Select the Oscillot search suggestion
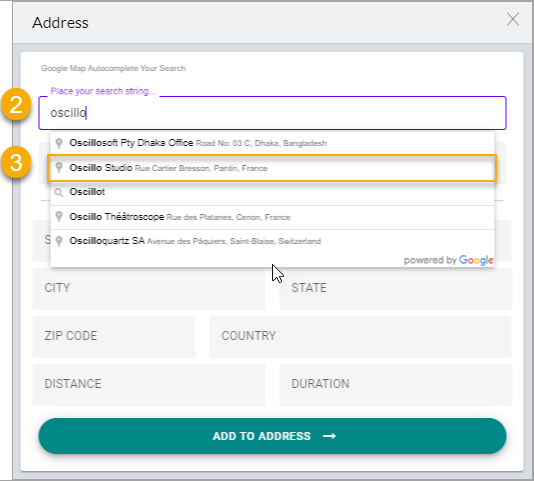Screen dimensions: 534x481 pos(272,192)
